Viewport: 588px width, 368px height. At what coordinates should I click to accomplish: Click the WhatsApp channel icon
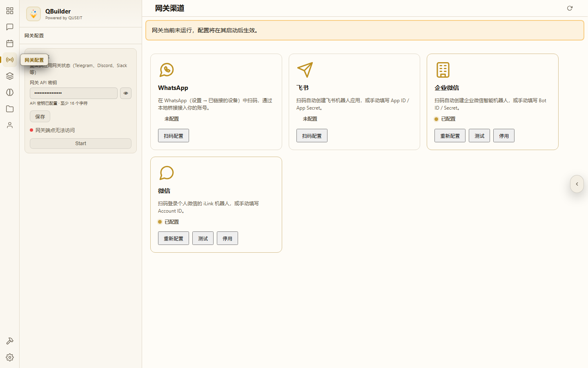[x=167, y=70]
